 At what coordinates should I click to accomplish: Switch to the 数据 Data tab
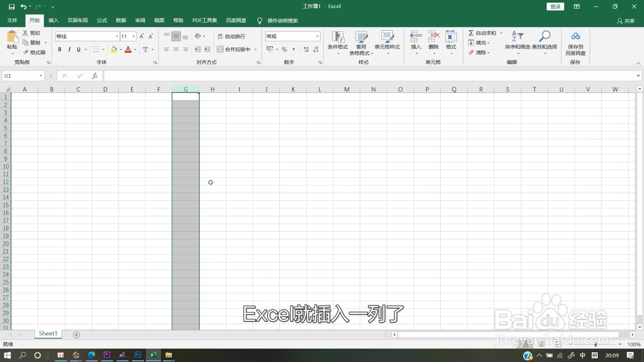pos(121,20)
